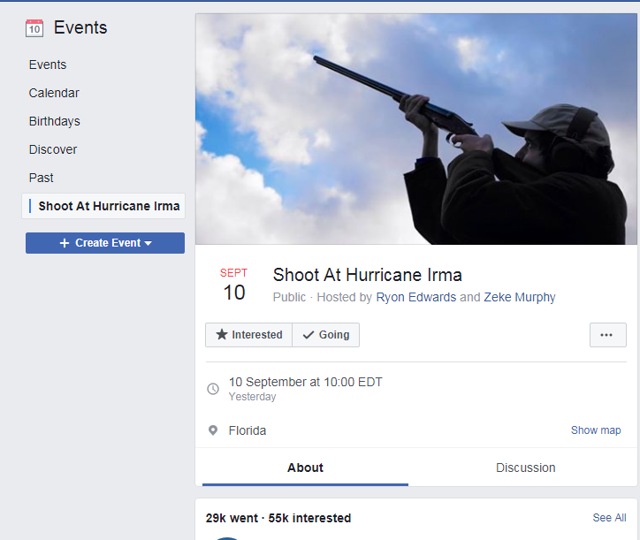Open the three-dot more options menu
The image size is (640, 540).
(608, 335)
